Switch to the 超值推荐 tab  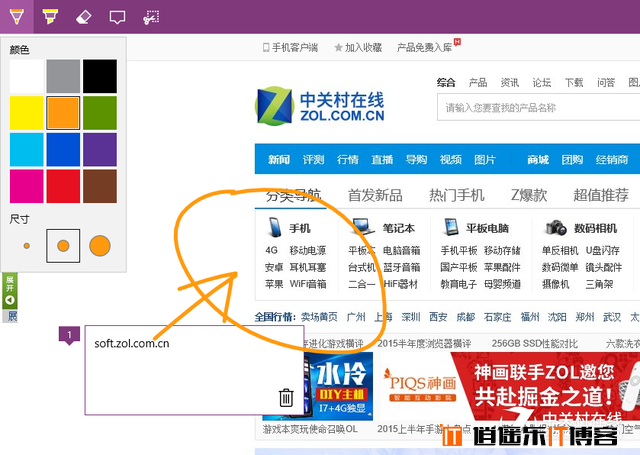(601, 195)
